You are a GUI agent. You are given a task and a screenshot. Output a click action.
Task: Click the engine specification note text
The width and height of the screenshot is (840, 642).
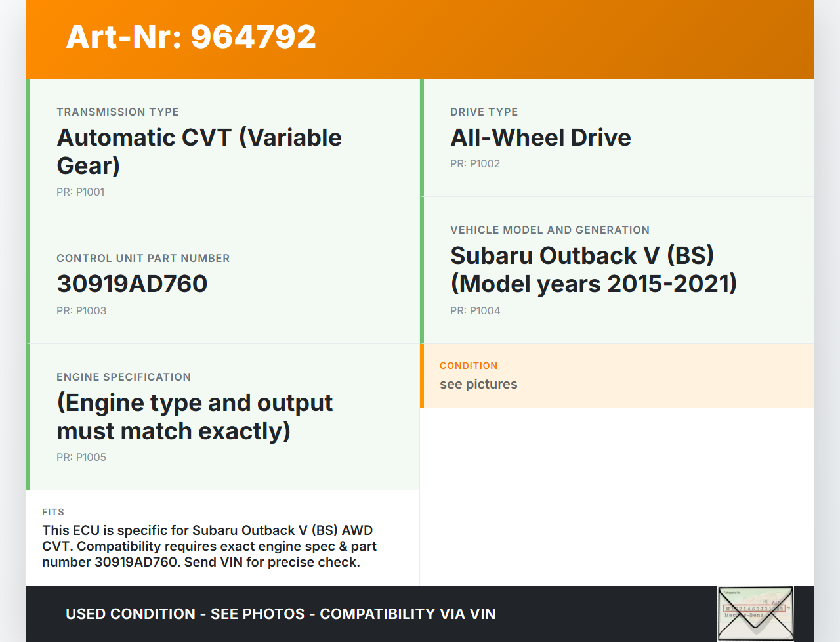point(194,417)
